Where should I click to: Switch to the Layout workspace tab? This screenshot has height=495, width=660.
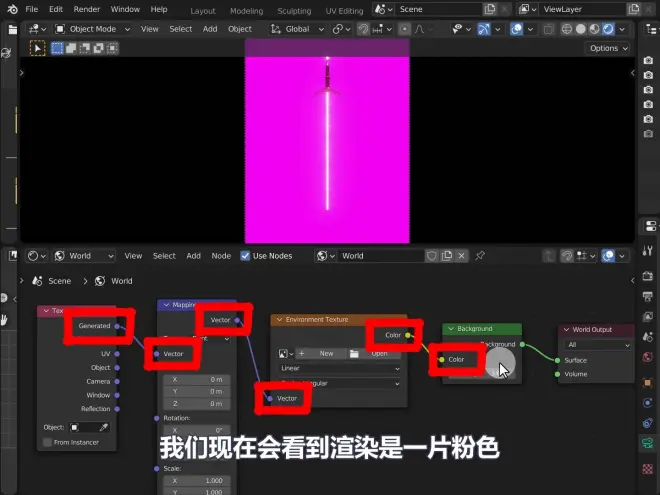pos(203,11)
